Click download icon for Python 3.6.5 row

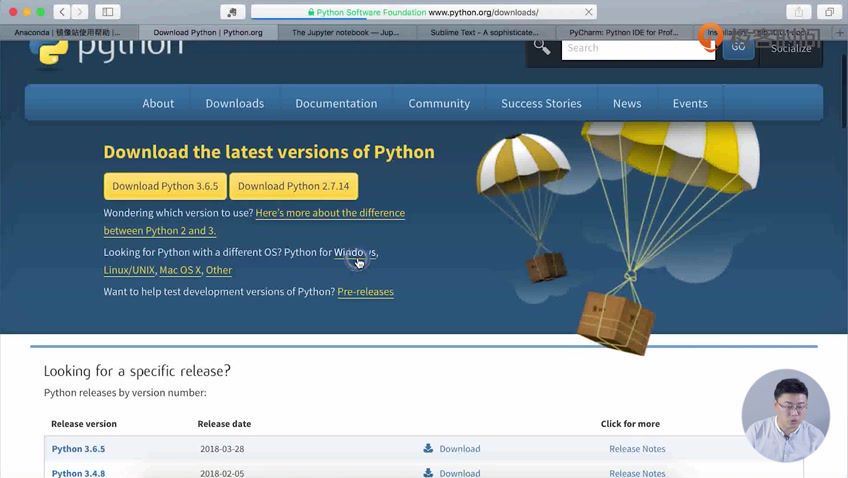[428, 448]
